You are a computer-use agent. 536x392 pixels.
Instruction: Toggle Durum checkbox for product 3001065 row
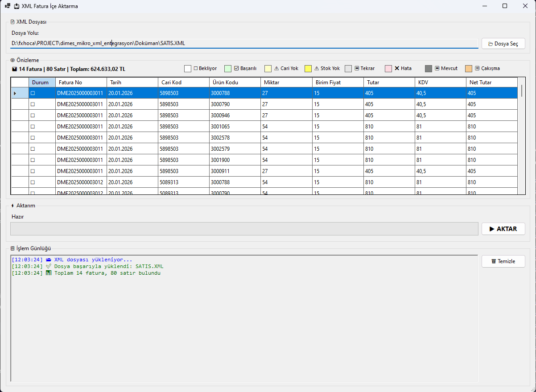(33, 127)
